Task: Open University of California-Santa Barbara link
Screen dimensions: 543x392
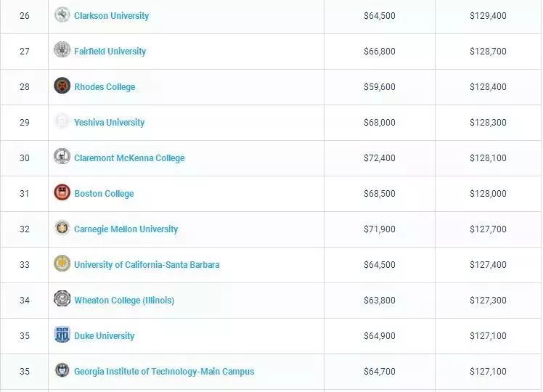Action: [147, 265]
